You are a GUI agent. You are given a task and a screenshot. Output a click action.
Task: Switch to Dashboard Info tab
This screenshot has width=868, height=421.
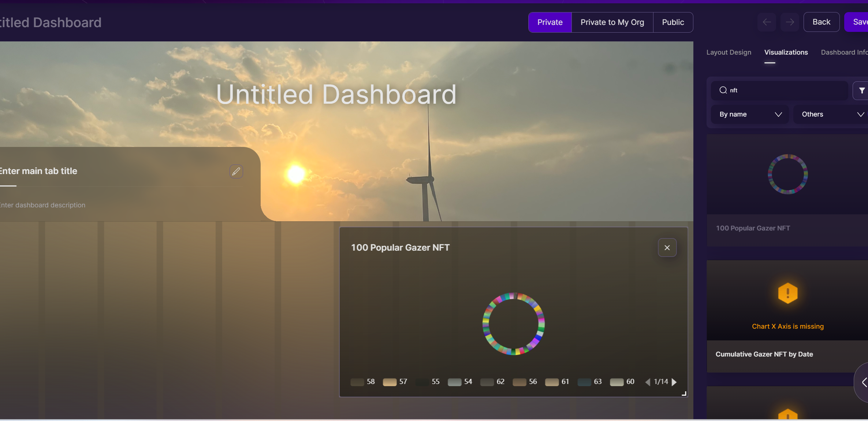pos(844,52)
